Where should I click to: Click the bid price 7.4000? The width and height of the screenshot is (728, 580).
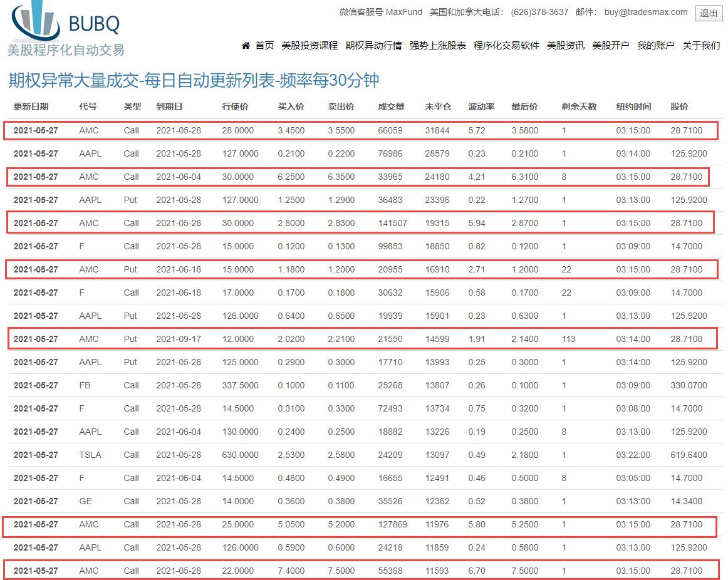(x=291, y=571)
